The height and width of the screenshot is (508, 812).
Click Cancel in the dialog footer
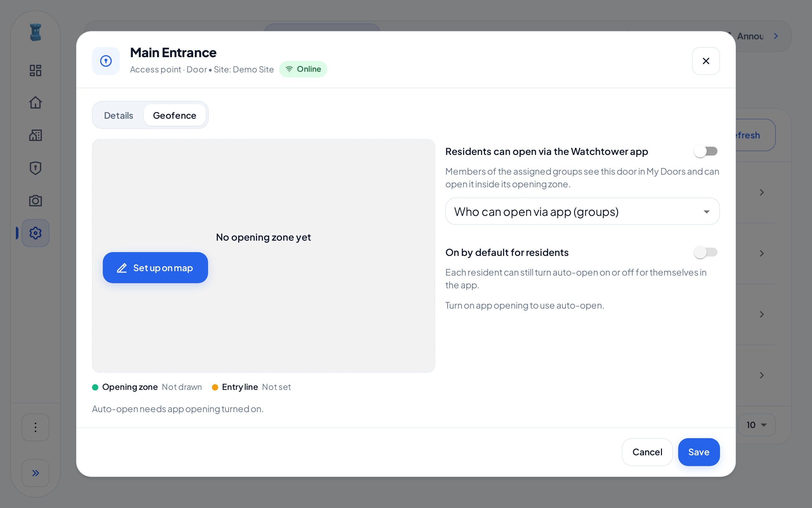pos(647,452)
